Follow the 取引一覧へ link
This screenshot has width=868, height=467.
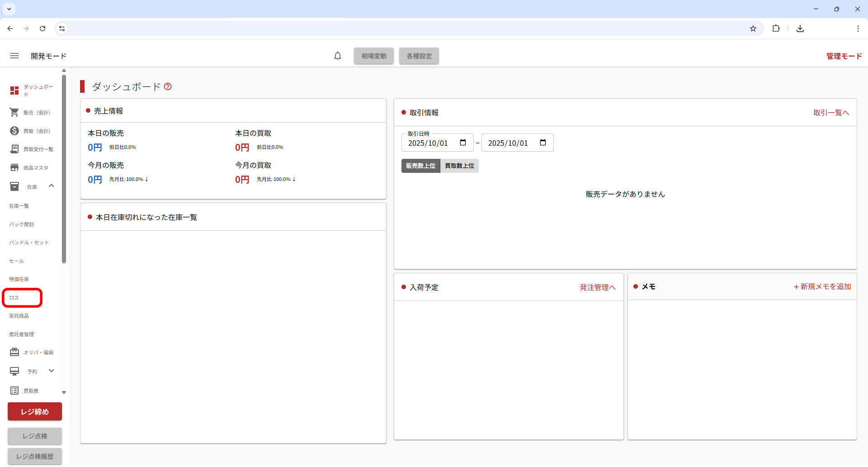pyautogui.click(x=831, y=113)
